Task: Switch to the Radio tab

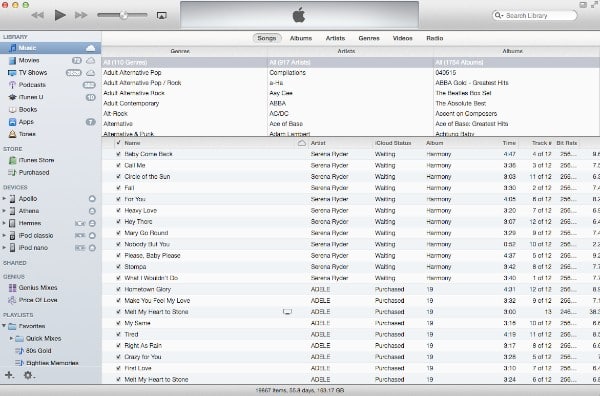Action: [435, 38]
